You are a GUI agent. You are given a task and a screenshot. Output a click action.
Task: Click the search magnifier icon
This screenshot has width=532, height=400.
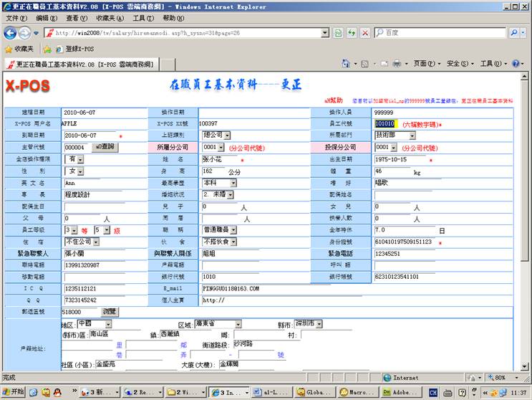tap(513, 33)
